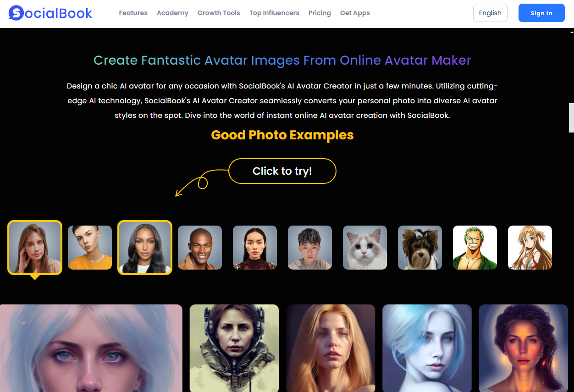Go to Top Influencers
The width and height of the screenshot is (574, 392).
tap(274, 13)
